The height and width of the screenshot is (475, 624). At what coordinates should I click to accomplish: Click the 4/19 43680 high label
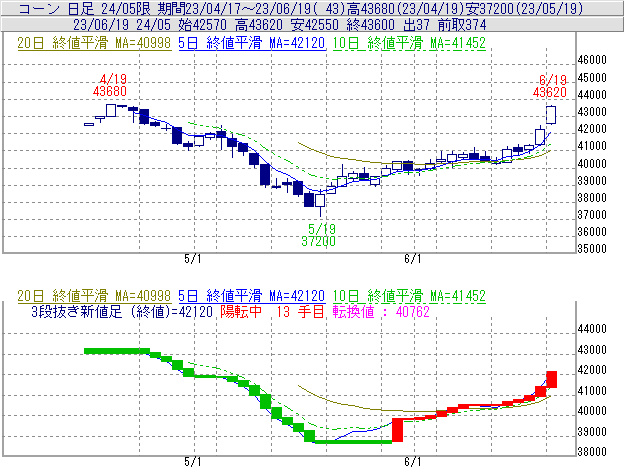[x=110, y=85]
